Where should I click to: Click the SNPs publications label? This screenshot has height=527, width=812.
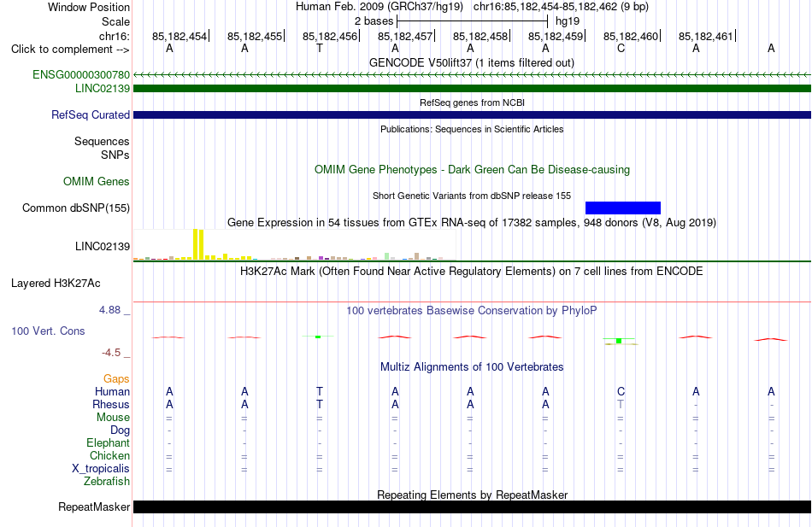115,155
